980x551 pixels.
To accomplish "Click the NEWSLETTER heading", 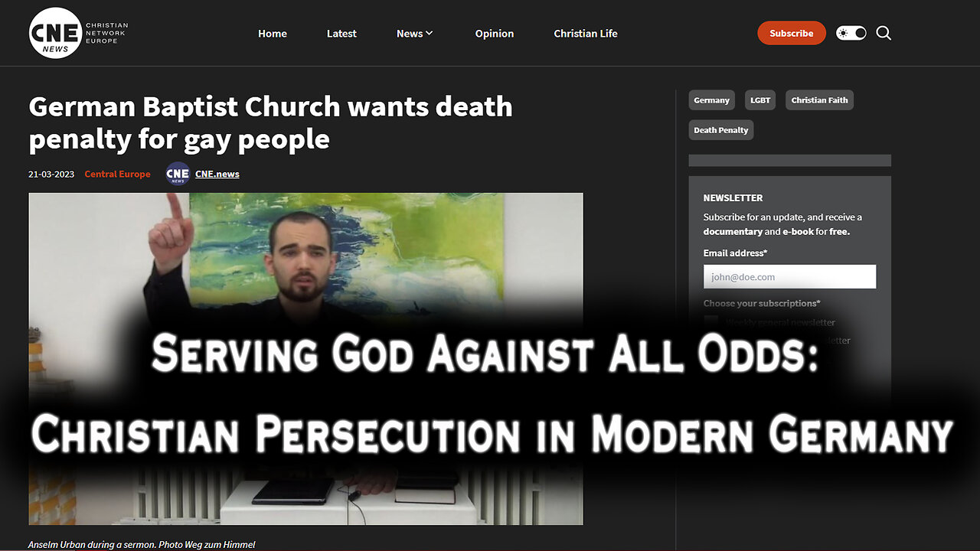I will [x=733, y=197].
